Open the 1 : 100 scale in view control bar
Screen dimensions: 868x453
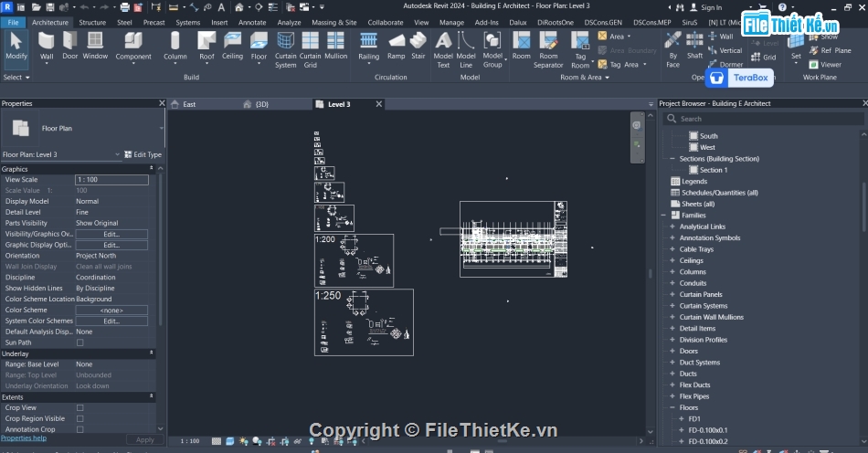pyautogui.click(x=190, y=441)
